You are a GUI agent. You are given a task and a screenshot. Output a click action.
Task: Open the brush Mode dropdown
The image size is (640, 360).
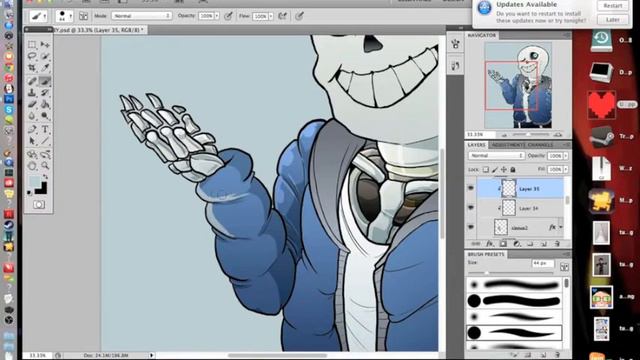pos(142,16)
